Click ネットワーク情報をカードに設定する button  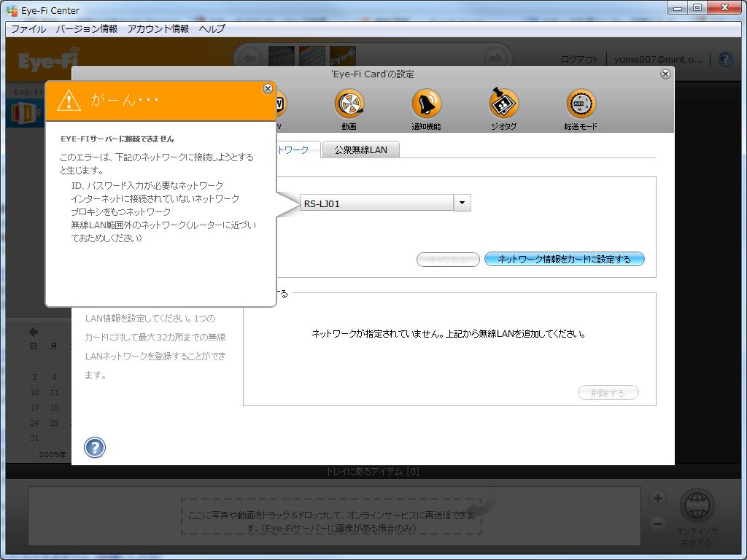click(565, 260)
